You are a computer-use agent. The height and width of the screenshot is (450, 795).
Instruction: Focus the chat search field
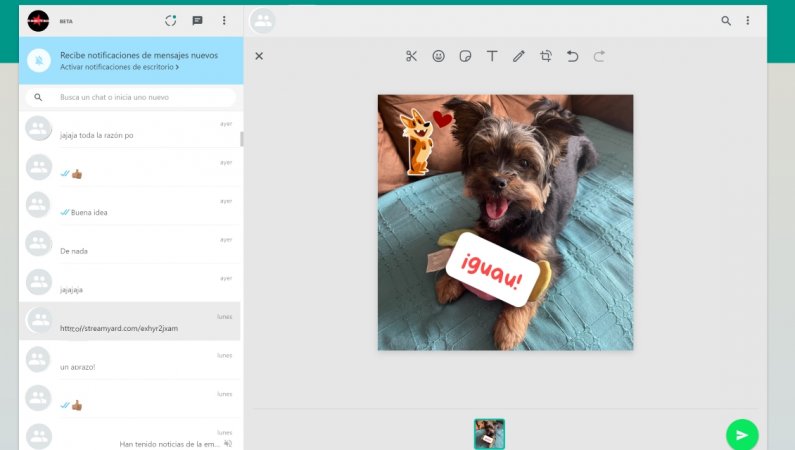point(131,97)
